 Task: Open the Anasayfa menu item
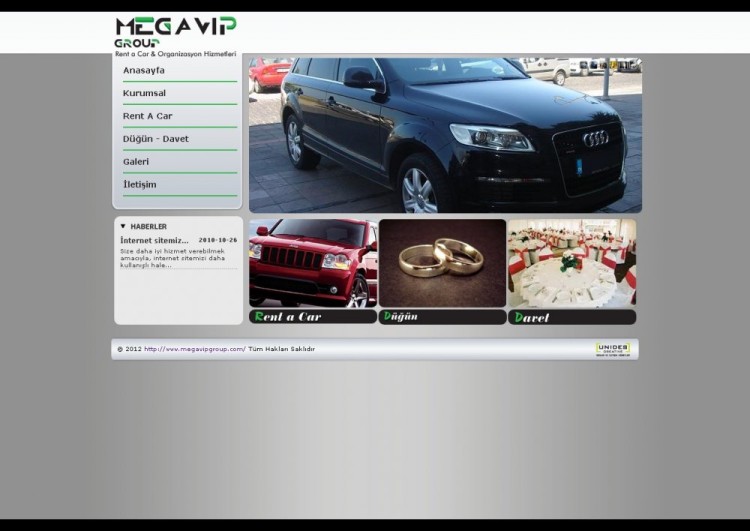tap(144, 71)
